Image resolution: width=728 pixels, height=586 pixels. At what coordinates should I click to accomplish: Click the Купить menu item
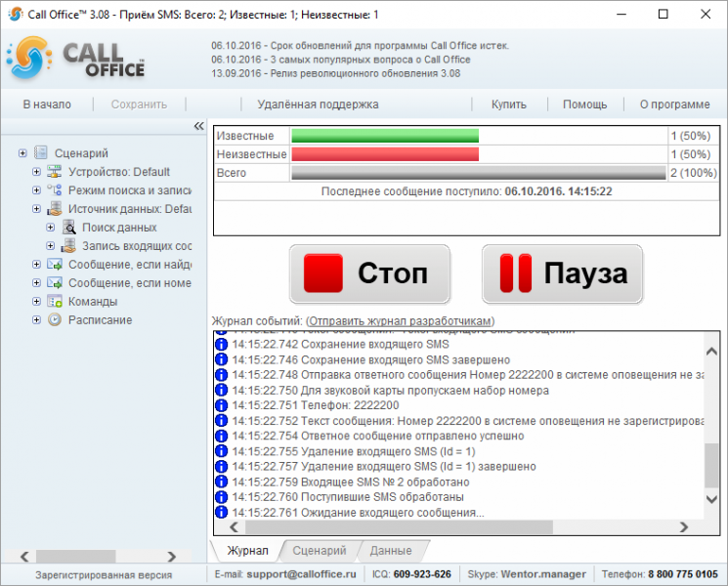[509, 105]
